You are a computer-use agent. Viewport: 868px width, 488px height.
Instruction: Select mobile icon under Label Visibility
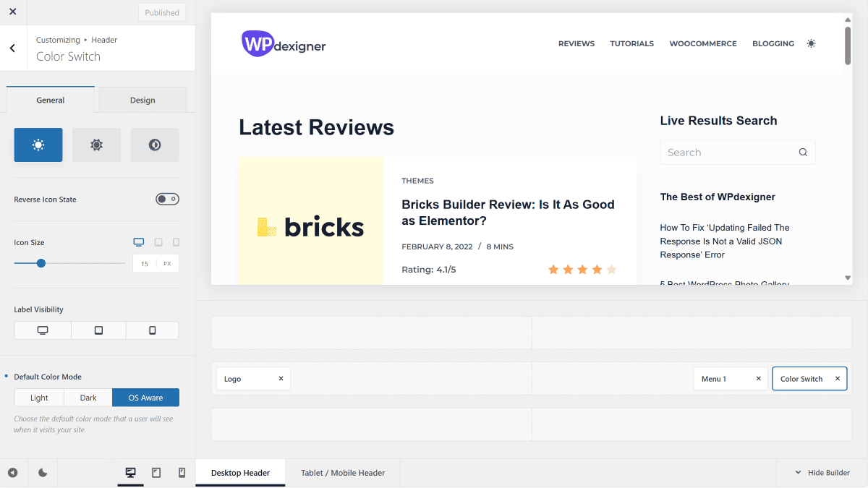click(x=152, y=330)
